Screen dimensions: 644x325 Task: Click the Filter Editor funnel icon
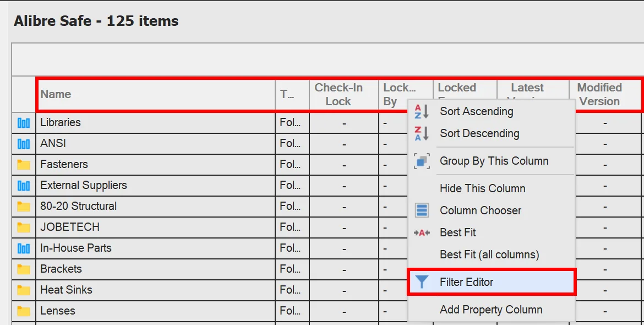click(422, 282)
